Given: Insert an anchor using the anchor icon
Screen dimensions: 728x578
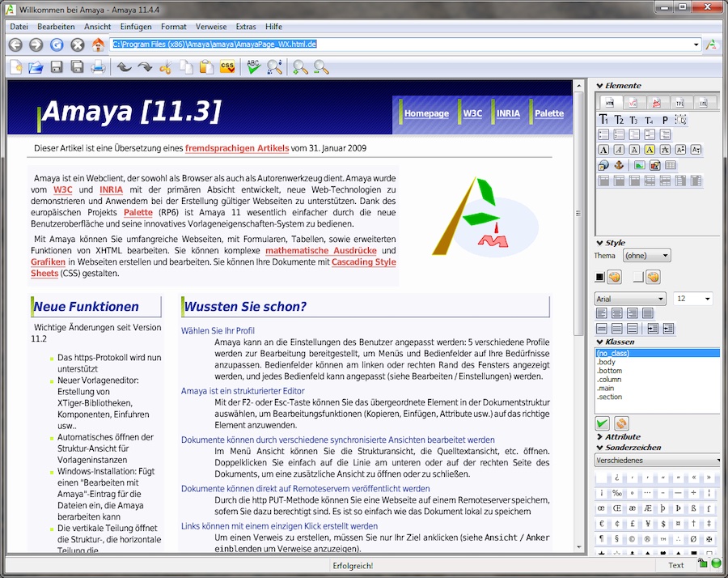Looking at the screenshot, I should pyautogui.click(x=618, y=165).
